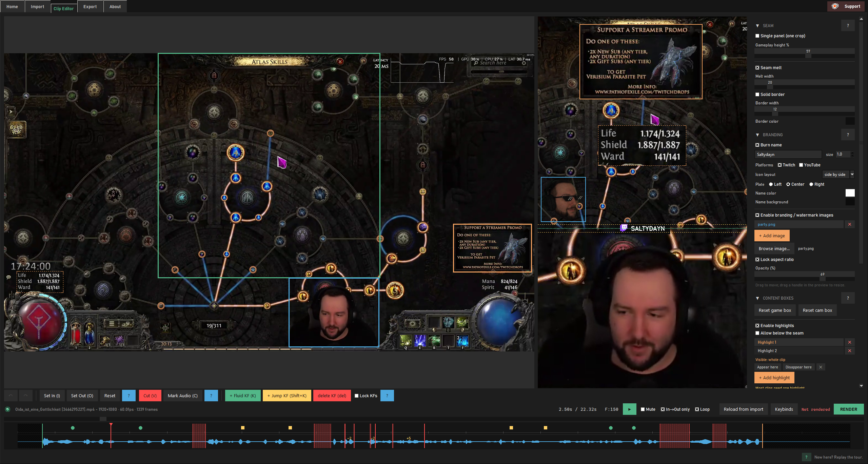Play the clip with the green play button
This screenshot has width=868, height=464.
coord(629,409)
